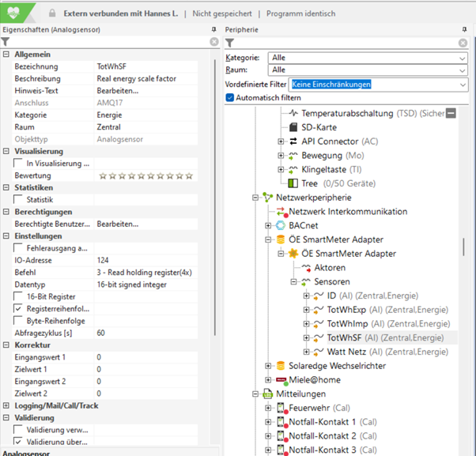476x456 pixels.
Task: Click Bearbeiten for Hinweis-Text
Action: coord(118,91)
